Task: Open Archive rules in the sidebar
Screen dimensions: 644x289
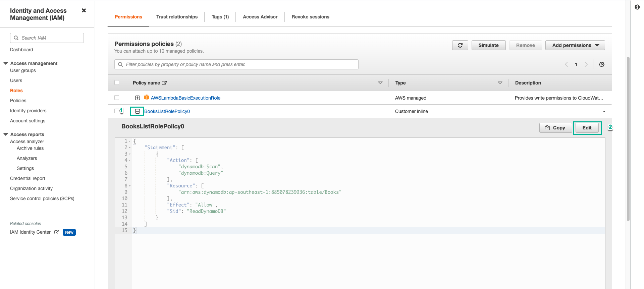Action: pos(30,148)
